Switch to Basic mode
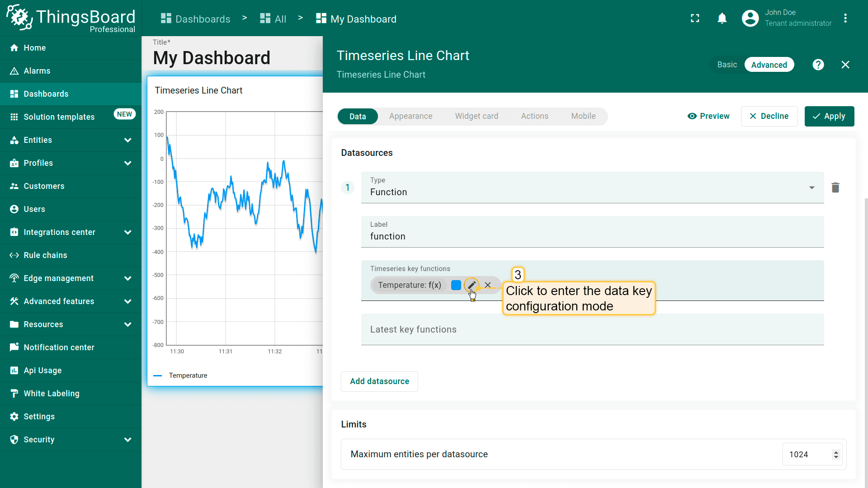 tap(727, 65)
